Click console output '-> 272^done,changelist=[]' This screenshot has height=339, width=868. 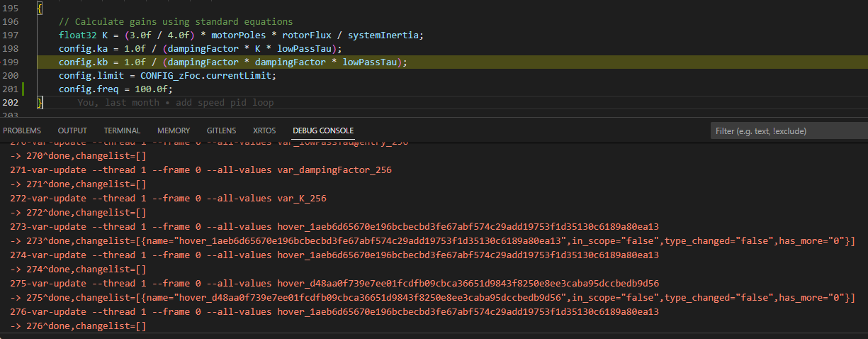coord(78,213)
